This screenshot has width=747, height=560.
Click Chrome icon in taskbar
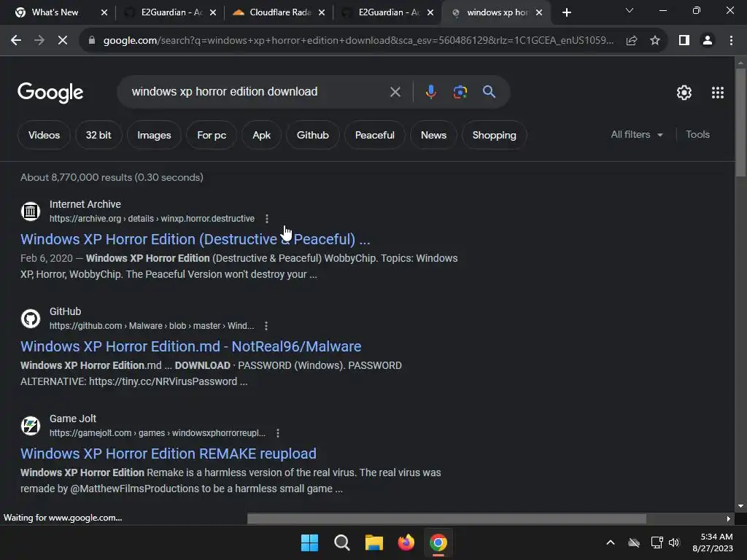click(438, 542)
